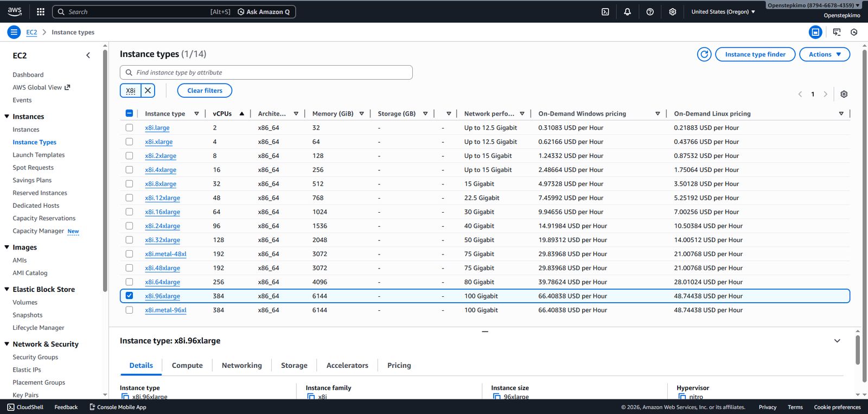The image size is (868, 414).
Task: Open the United States (Oregon) region selector
Action: coord(723,11)
